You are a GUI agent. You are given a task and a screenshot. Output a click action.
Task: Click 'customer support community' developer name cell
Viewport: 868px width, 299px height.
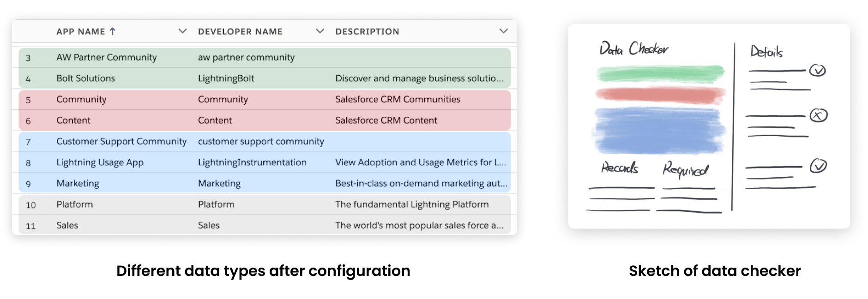(x=261, y=141)
